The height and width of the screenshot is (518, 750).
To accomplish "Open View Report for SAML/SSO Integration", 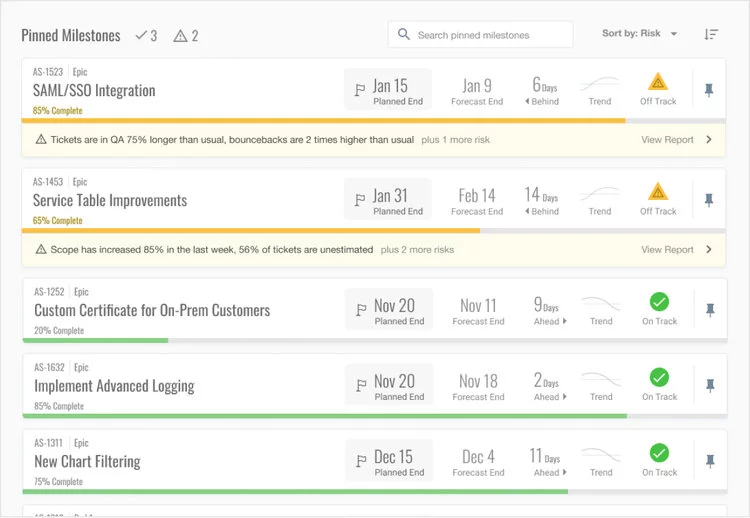I will point(667,140).
